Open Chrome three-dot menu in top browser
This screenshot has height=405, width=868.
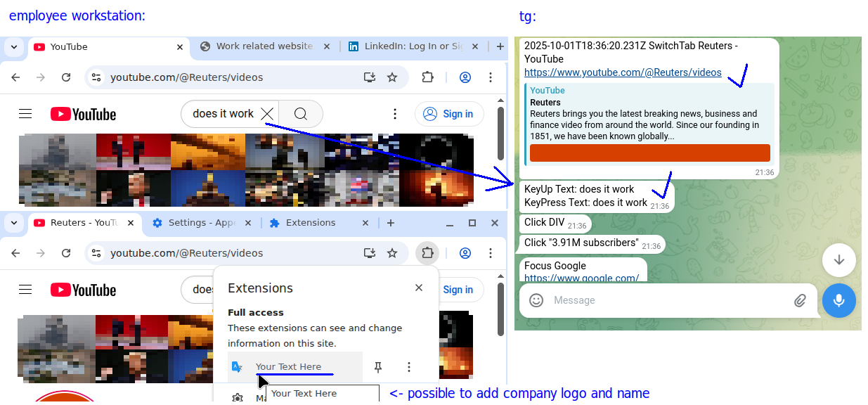point(491,77)
